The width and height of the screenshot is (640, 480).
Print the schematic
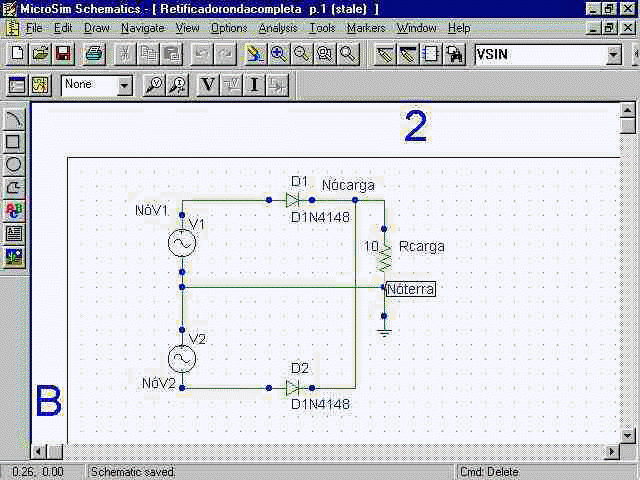95,54
